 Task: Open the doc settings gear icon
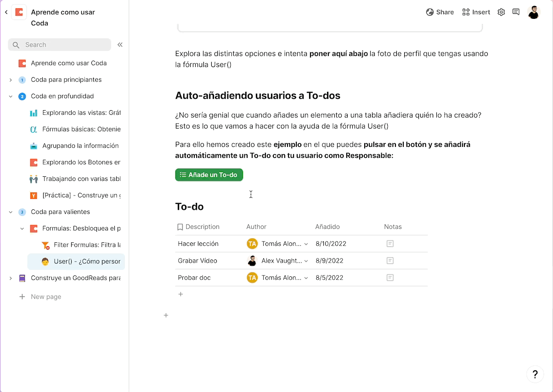pos(501,12)
